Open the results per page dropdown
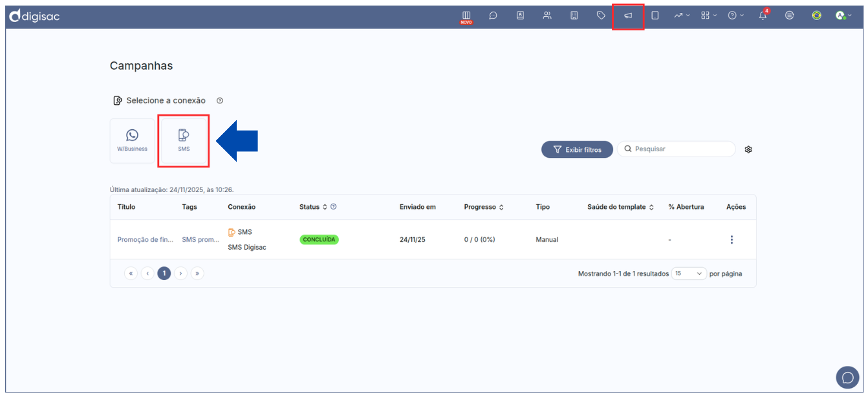The width and height of the screenshot is (868, 397). click(689, 274)
